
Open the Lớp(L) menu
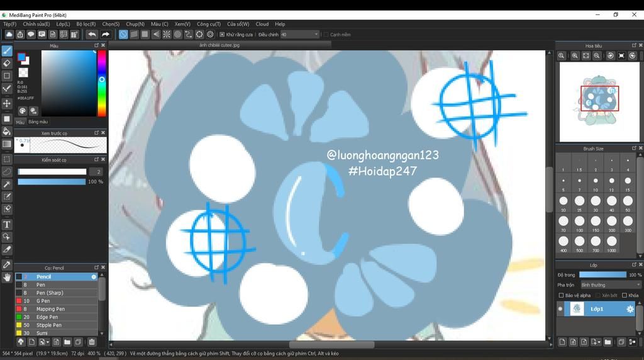(63, 25)
